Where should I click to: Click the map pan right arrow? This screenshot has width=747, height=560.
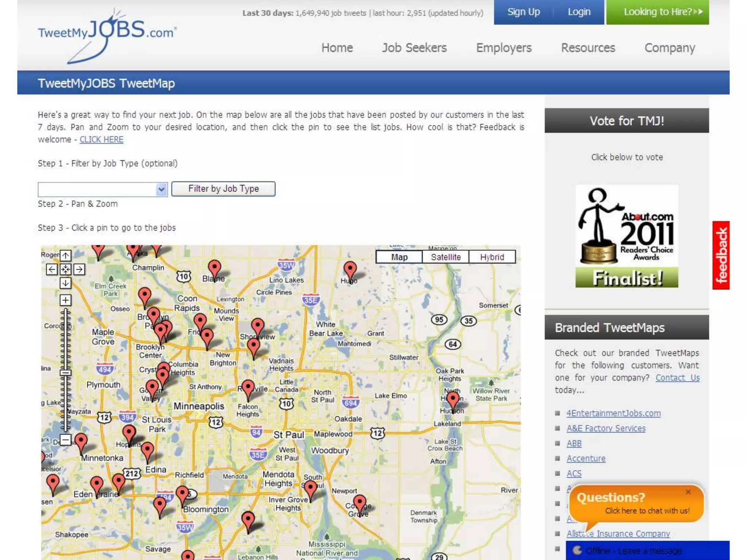click(79, 269)
